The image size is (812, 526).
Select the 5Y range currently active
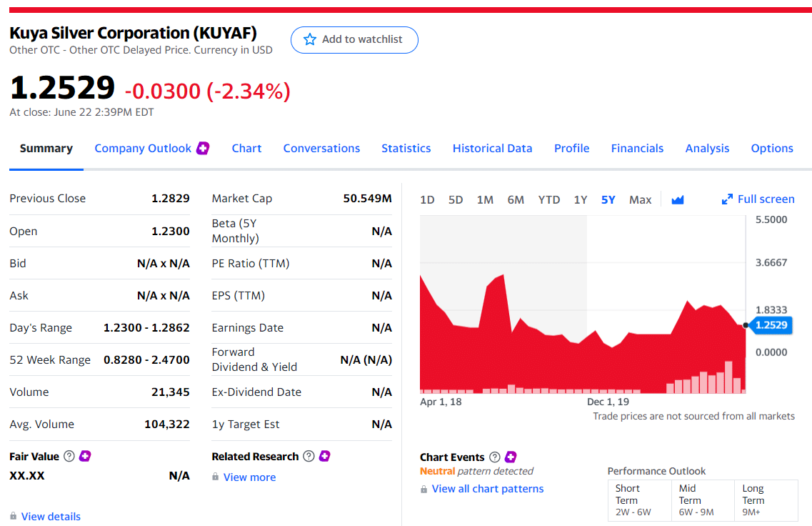point(608,200)
